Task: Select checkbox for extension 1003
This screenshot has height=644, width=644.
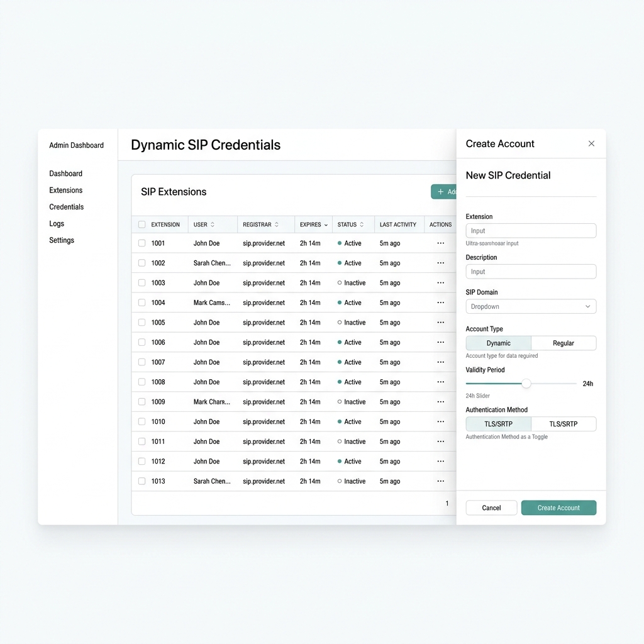Action: 142,282
